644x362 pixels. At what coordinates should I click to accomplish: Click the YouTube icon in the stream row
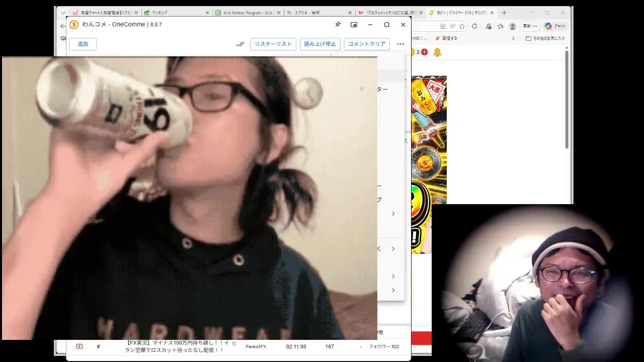point(79,346)
